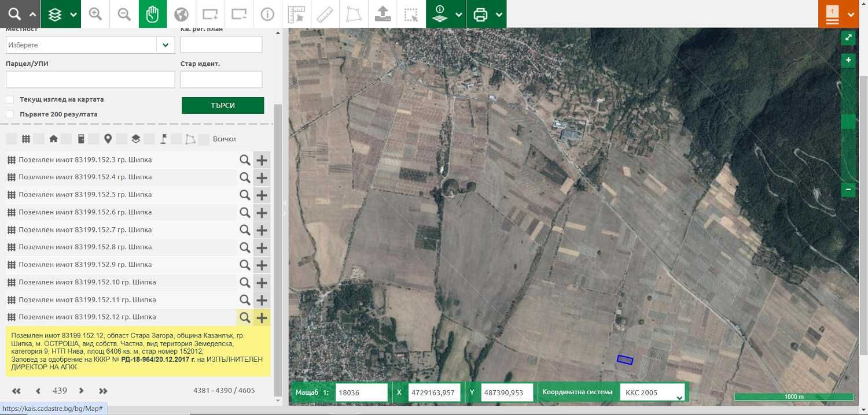This screenshot has width=868, height=415.
Task: Select the zoom out magnifier tool
Action: click(124, 14)
